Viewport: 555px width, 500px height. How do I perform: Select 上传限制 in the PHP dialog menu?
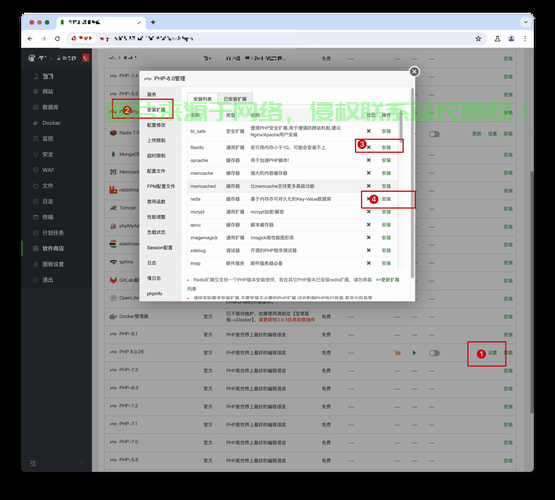click(x=156, y=140)
